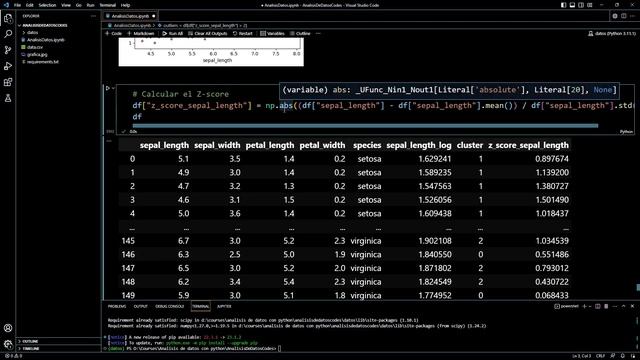This screenshot has width=640, height=360.
Task: Toggle the bottom panel visibility
Action: click(x=572, y=5)
